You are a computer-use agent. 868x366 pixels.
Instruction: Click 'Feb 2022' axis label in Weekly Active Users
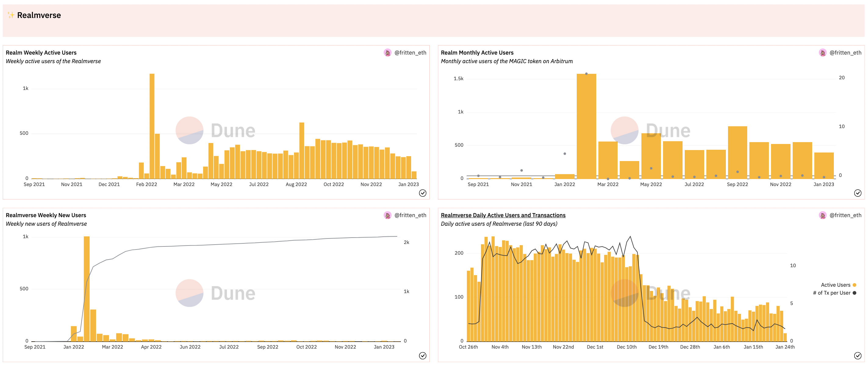[x=147, y=184]
